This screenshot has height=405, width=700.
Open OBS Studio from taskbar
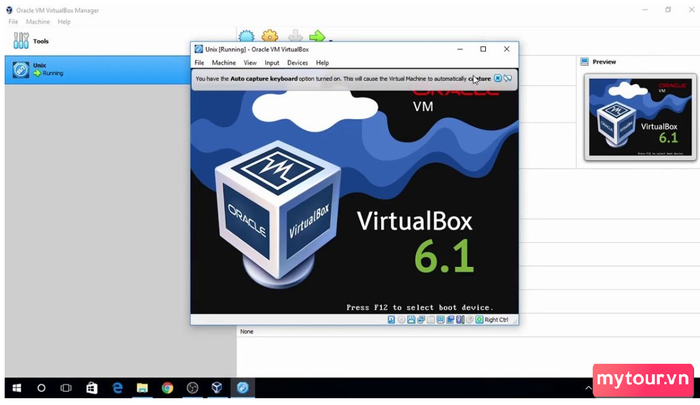[x=192, y=388]
